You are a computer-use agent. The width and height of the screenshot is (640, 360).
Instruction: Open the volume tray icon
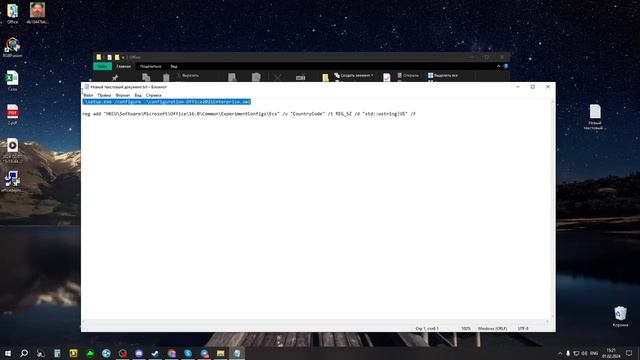[584, 353]
